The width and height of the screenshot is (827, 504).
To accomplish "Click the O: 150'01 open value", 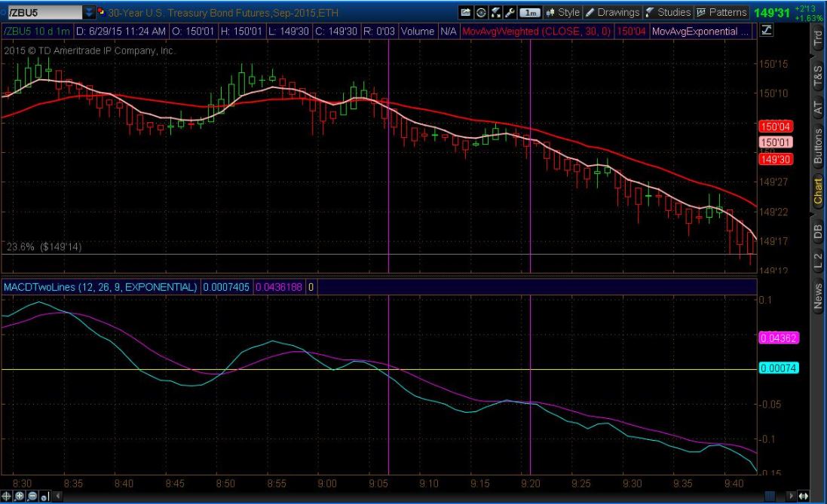I will 193,31.
